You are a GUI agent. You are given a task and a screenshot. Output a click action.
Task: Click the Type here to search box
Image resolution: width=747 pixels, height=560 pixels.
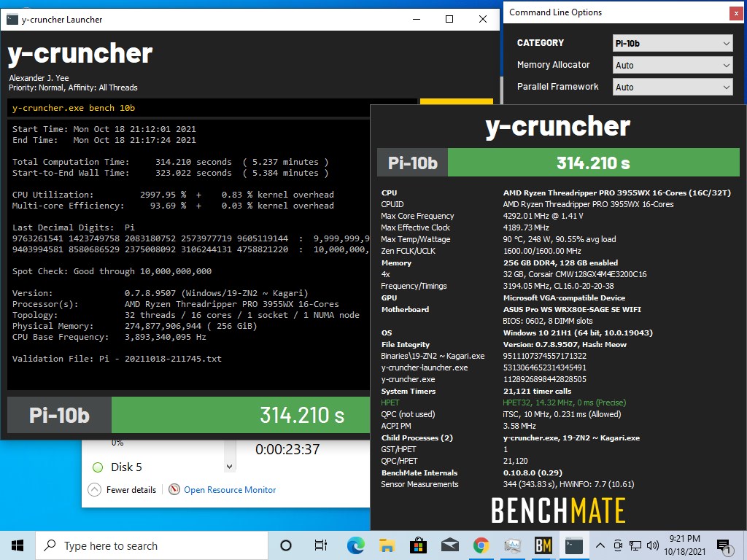152,545
